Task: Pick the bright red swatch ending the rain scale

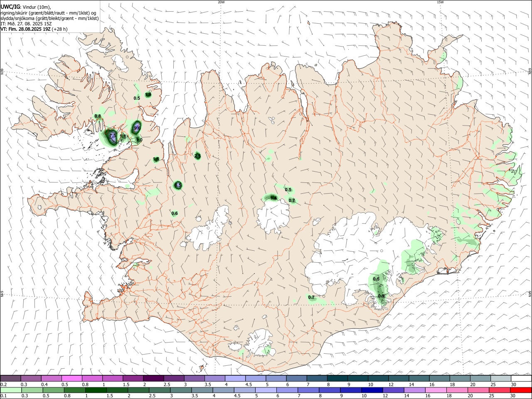Action: pos(521,390)
